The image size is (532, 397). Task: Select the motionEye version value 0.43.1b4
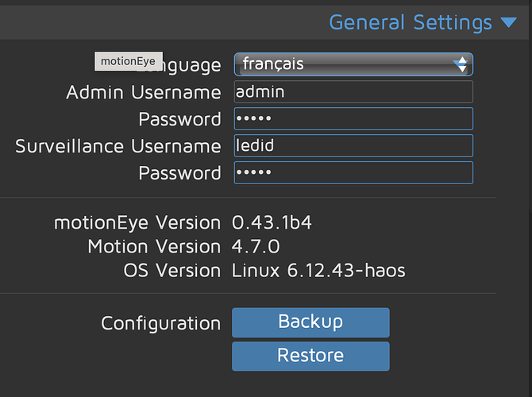272,222
